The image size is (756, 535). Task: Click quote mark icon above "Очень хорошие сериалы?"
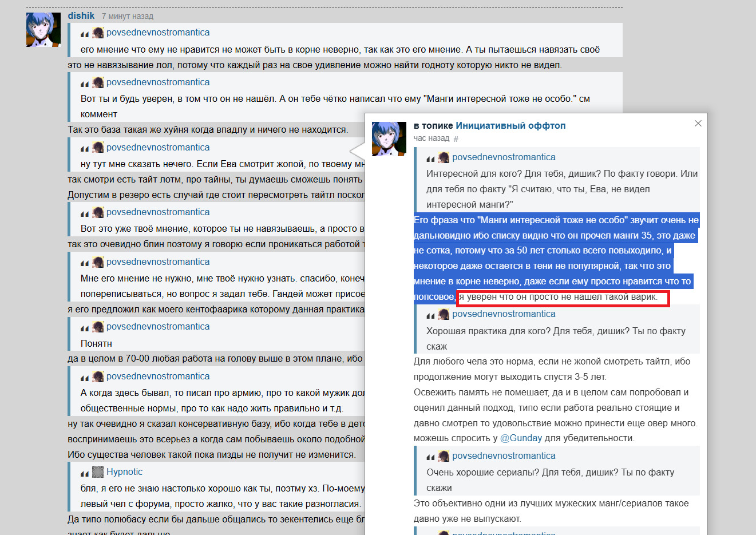pos(430,457)
